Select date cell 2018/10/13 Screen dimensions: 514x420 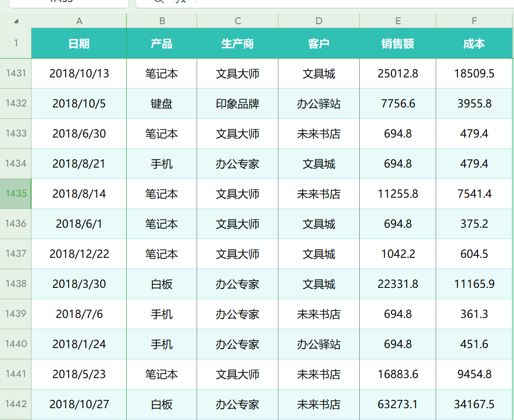click(x=79, y=73)
